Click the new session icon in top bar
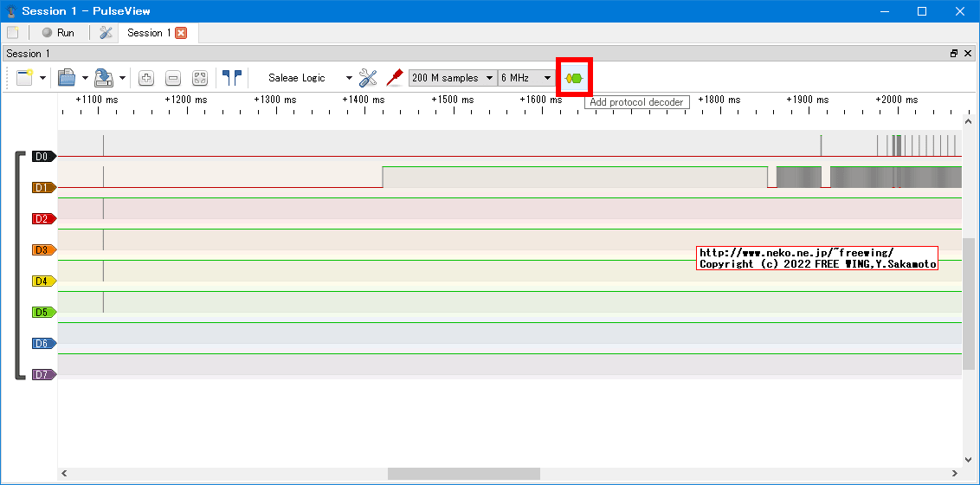Image resolution: width=980 pixels, height=485 pixels. 12,33
